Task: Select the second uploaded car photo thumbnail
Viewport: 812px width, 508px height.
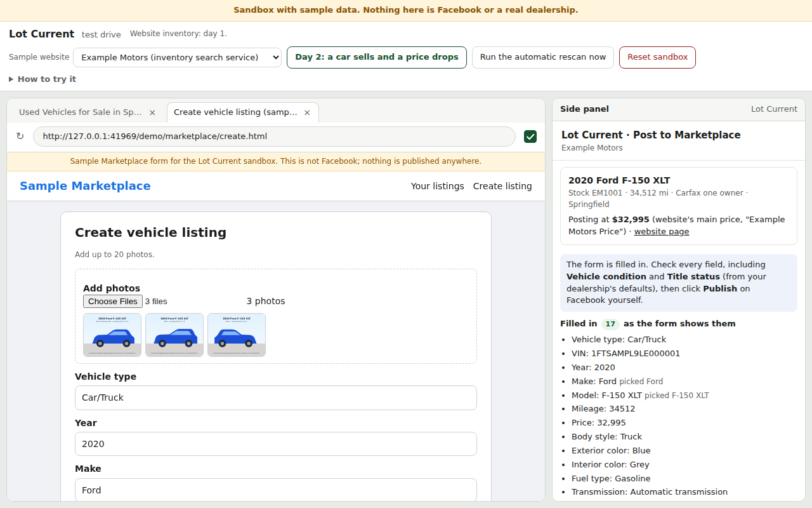Action: 174,335
